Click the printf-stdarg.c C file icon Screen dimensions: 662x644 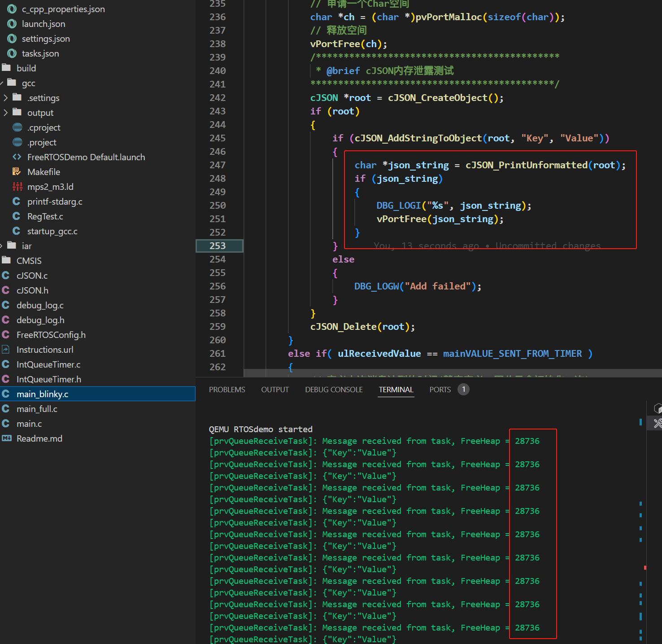coord(17,202)
